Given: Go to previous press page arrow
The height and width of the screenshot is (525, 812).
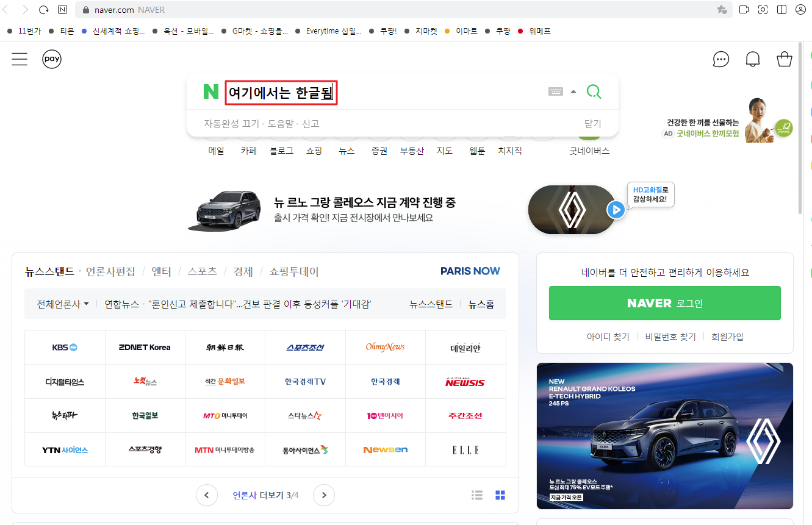Looking at the screenshot, I should pos(207,495).
